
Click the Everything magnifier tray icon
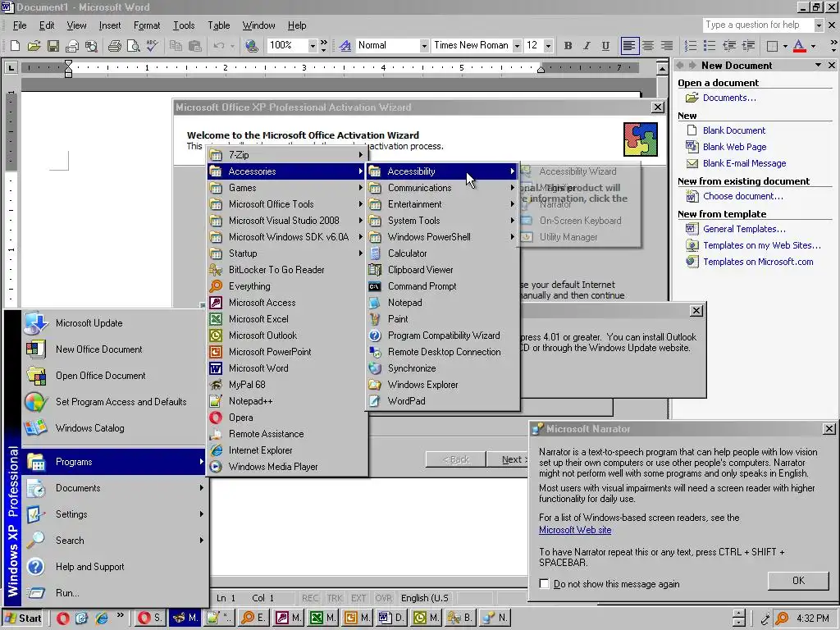tap(782, 619)
